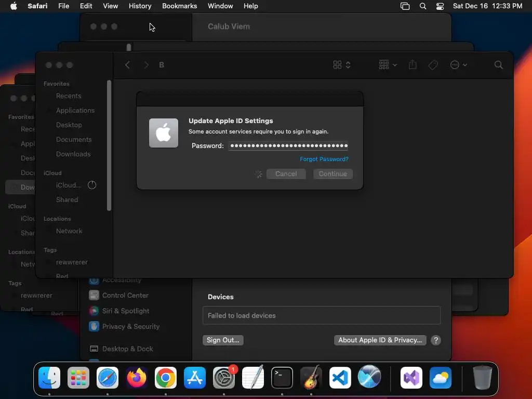Click the Finder tag icon

pos(433,65)
